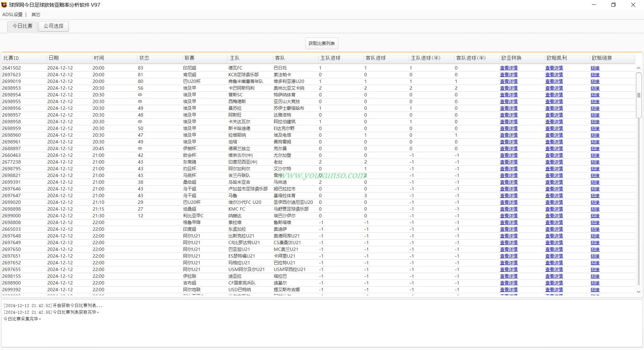Image resolution: width=644 pixels, height=350 pixels.
Task: Close the application window
Action: 633,5
